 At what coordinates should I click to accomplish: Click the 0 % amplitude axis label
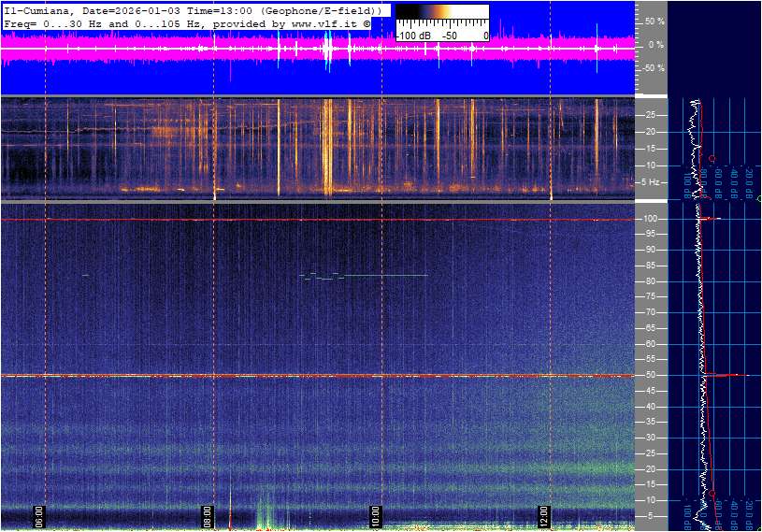click(x=655, y=45)
